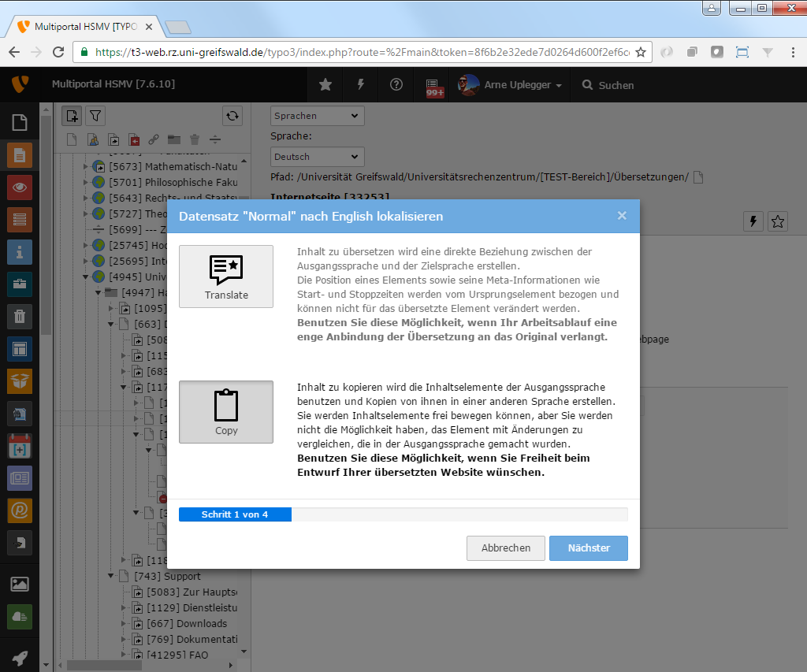
Task: Expand the [1129] Dienstleistu tree node
Action: tap(124, 607)
